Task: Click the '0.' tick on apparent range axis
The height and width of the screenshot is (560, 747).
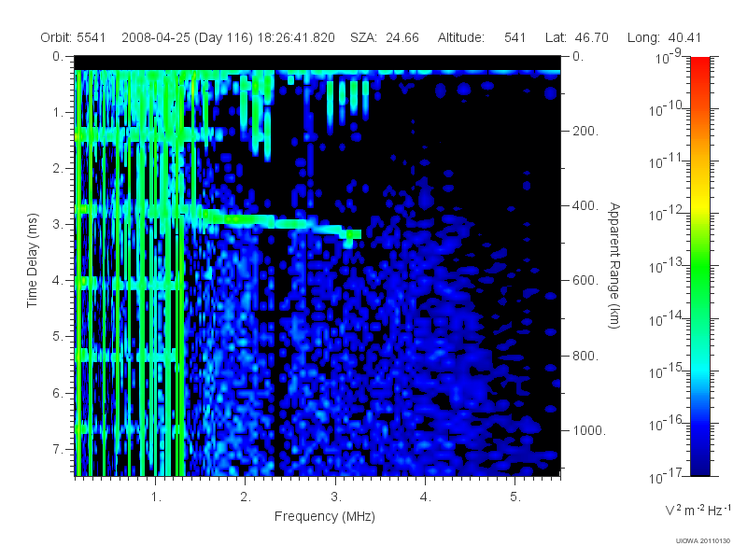Action: coord(578,56)
